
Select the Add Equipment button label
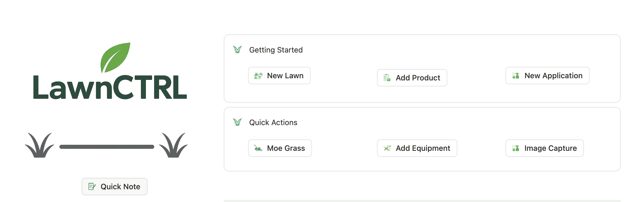[x=423, y=148]
